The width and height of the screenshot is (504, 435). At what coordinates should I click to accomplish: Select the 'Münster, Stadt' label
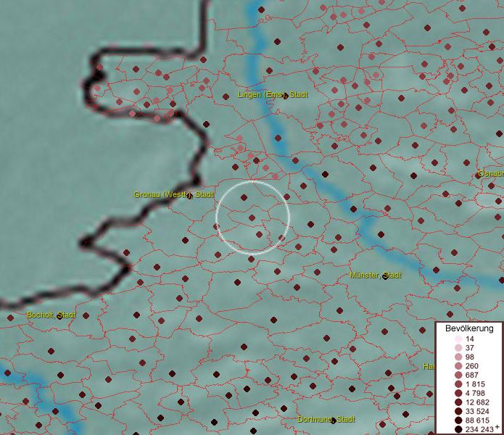pos(376,275)
